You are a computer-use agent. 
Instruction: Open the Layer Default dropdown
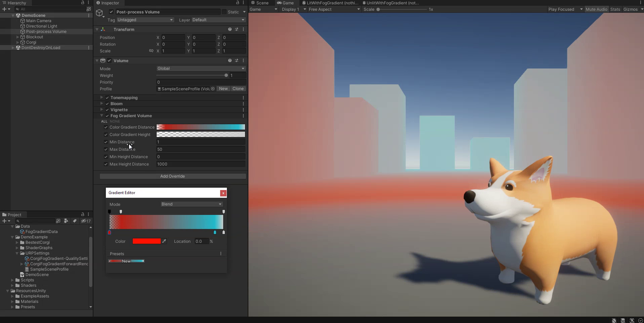tap(218, 20)
